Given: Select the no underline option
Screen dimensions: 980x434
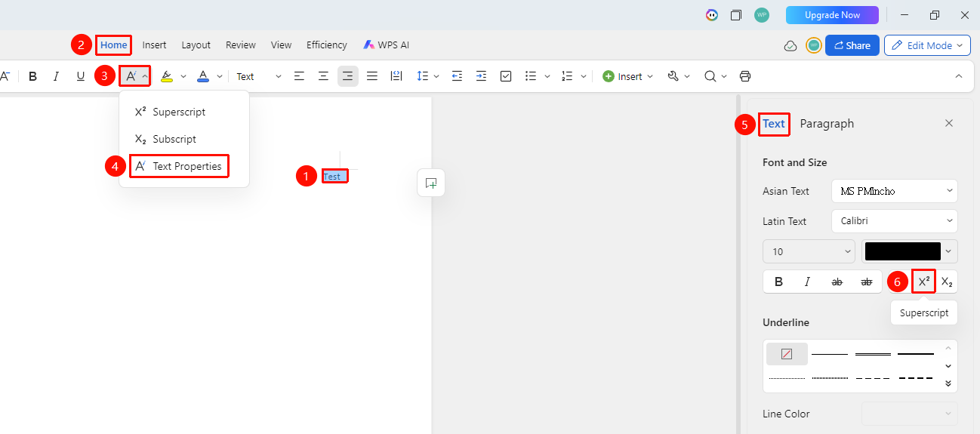Looking at the screenshot, I should coord(787,354).
